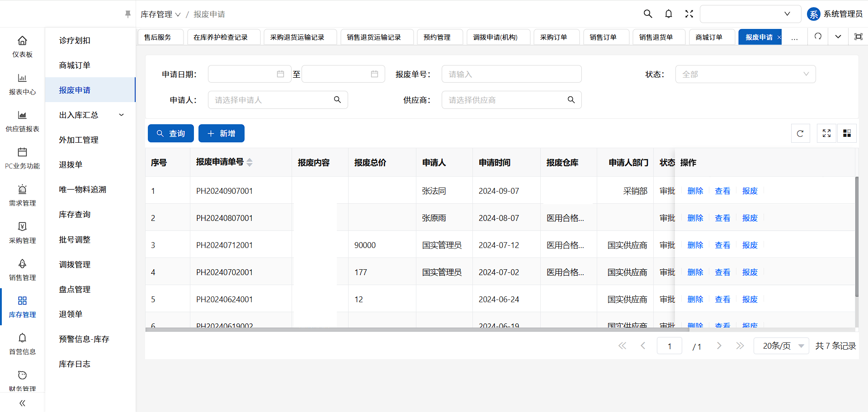This screenshot has width=868, height=412.
Task: Open the 库存管理 sidebar module
Action: coord(22,306)
